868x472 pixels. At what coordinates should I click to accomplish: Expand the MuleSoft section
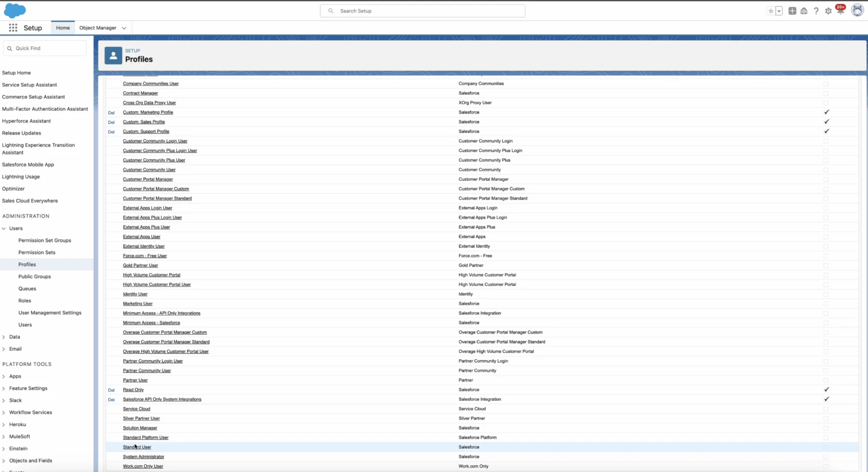click(4, 436)
